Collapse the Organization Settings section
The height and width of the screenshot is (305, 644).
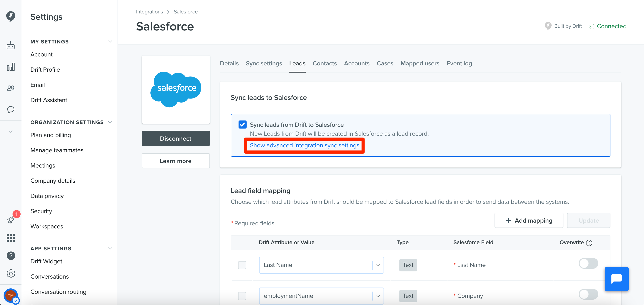coord(110,122)
